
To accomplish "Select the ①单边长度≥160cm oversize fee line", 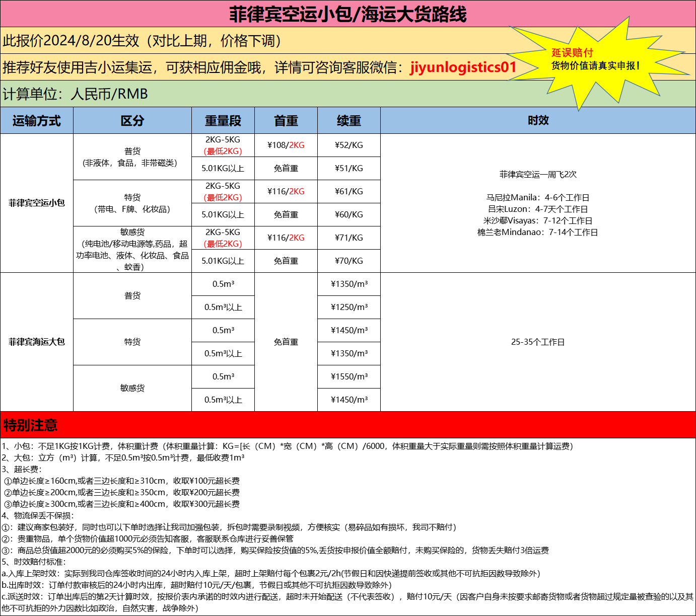I will pos(121,481).
